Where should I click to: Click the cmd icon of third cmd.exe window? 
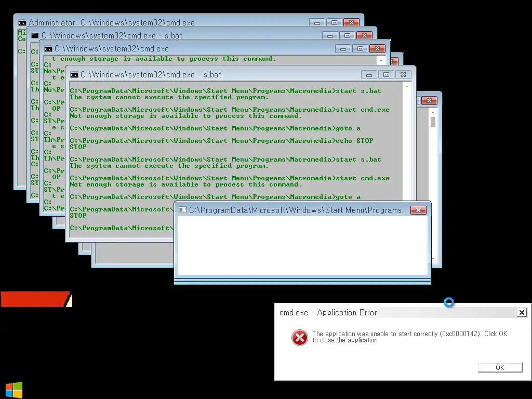point(48,49)
